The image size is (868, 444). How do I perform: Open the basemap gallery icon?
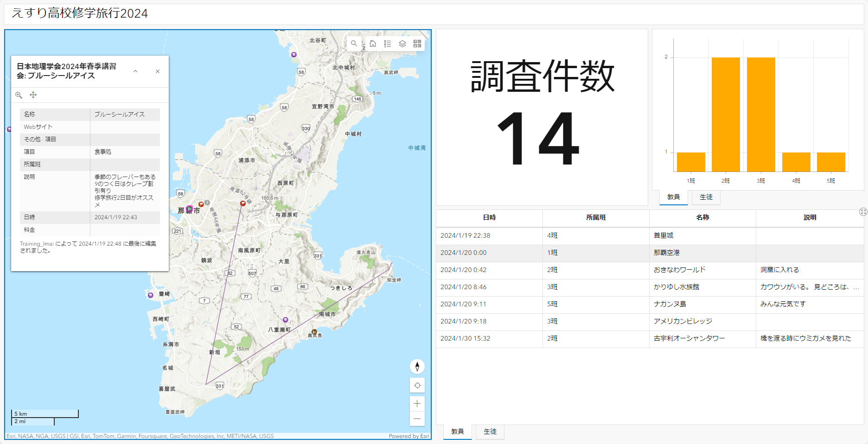point(417,44)
